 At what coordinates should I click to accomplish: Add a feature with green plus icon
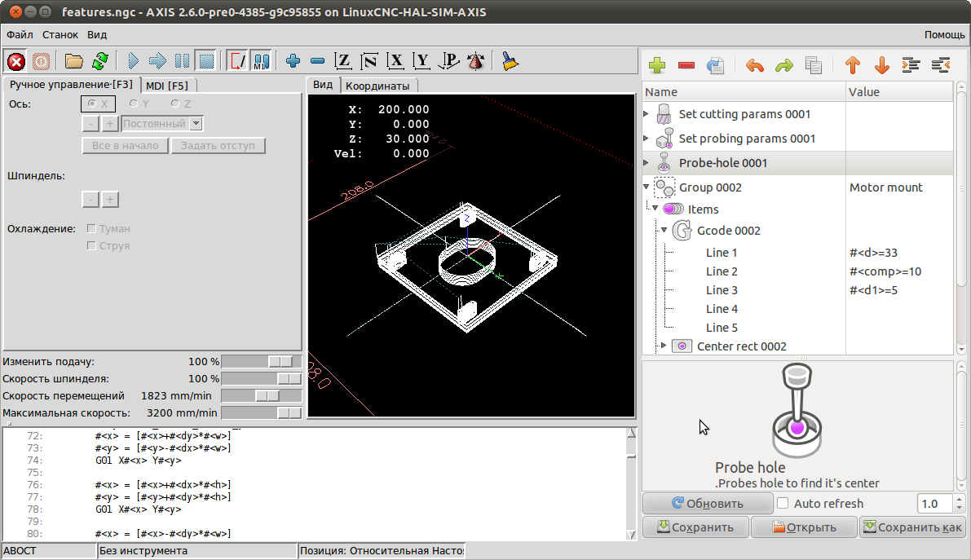(656, 65)
